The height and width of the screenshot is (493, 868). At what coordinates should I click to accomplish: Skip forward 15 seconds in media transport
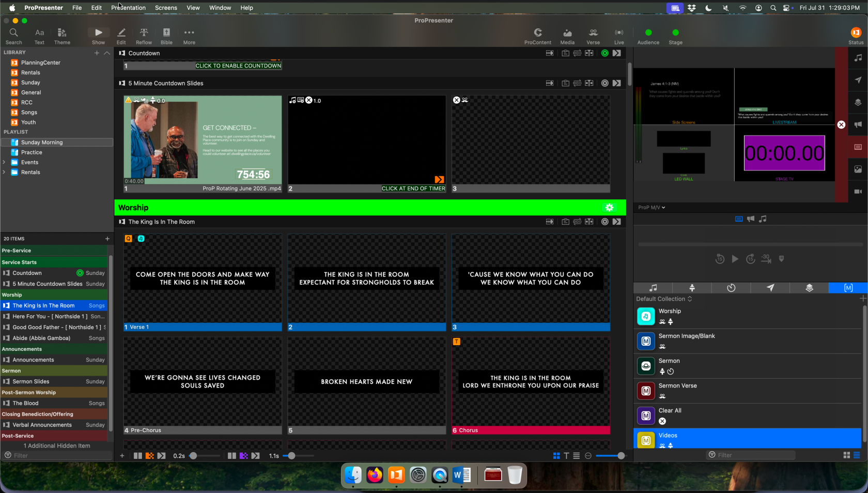coord(751,259)
